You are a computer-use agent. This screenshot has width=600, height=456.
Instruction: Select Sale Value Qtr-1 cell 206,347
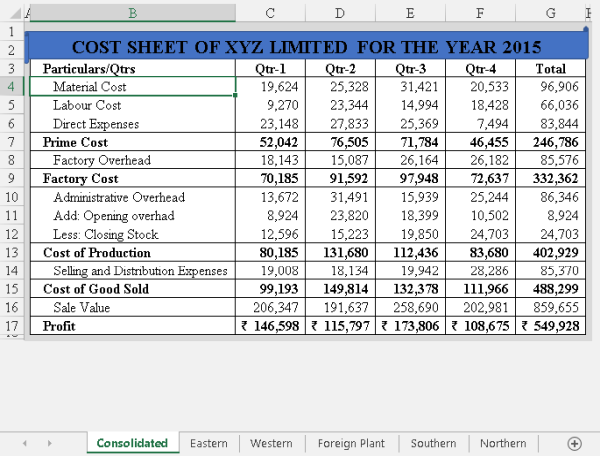tap(270, 308)
